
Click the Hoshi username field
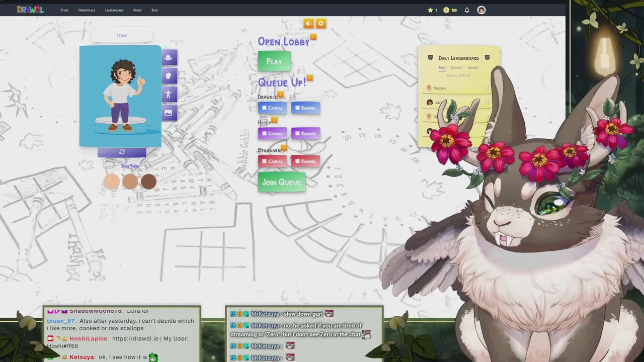(122, 35)
